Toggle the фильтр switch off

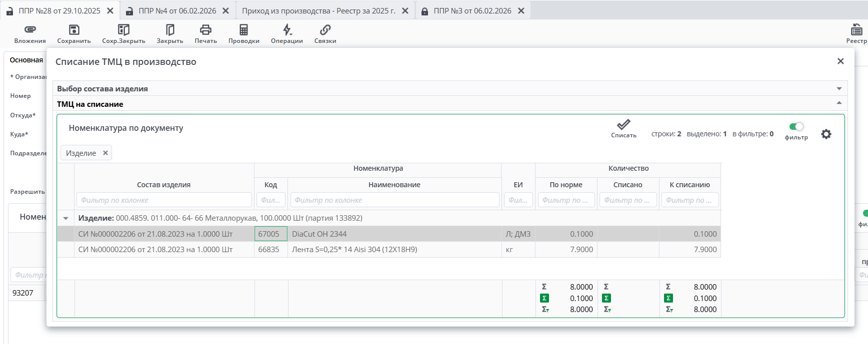(796, 127)
